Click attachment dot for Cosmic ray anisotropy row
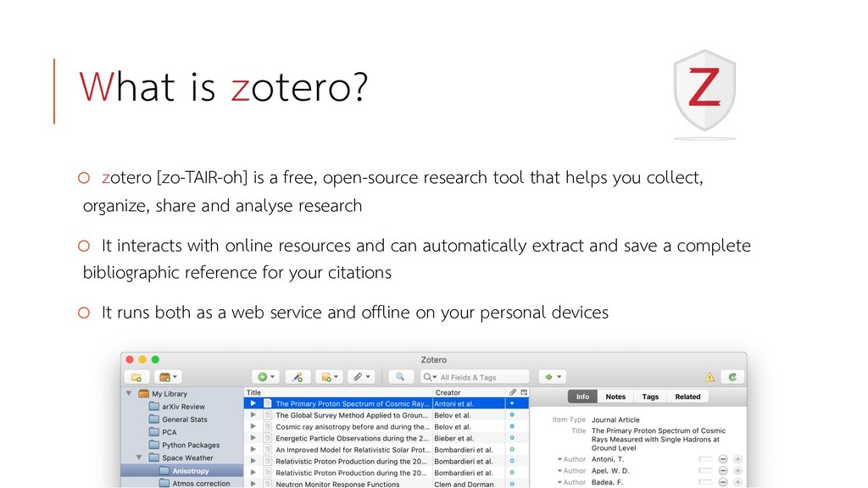868x488 pixels. click(512, 427)
